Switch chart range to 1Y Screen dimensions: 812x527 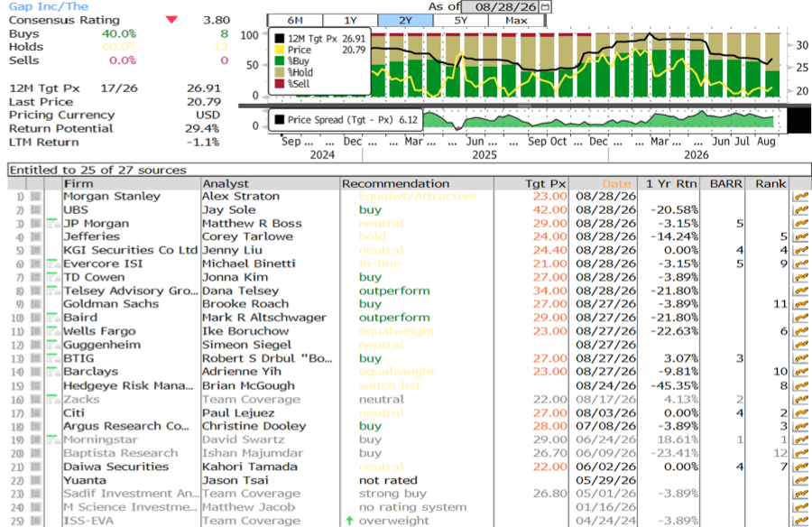(x=350, y=20)
